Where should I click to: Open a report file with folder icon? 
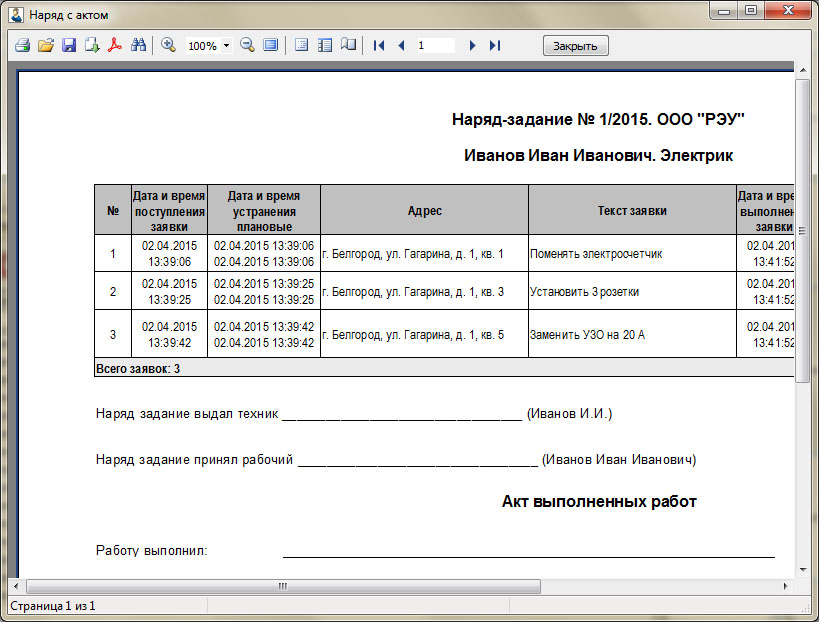(x=45, y=46)
